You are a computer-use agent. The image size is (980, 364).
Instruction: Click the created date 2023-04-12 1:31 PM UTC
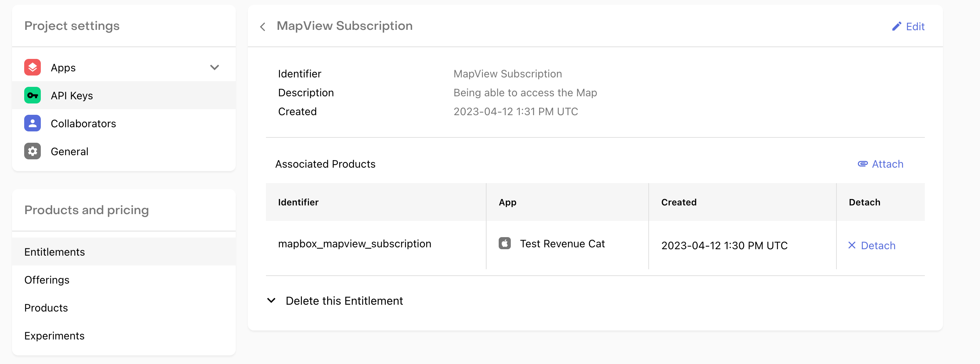tap(515, 111)
